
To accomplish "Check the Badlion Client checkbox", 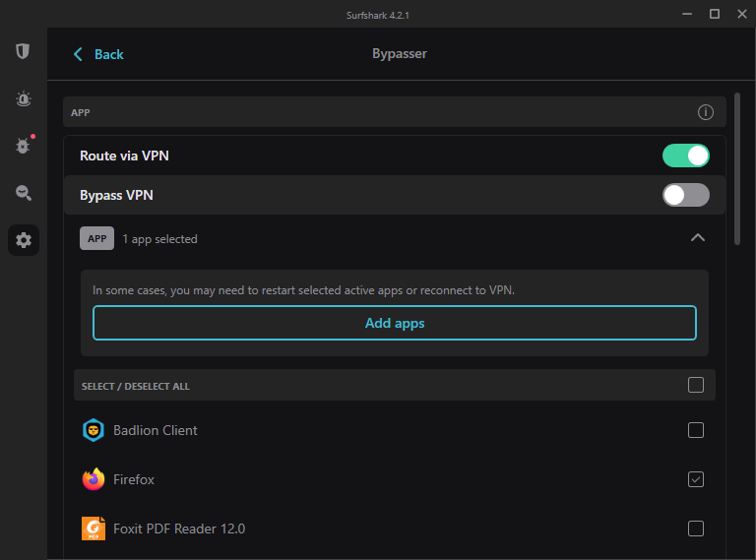I will [696, 430].
